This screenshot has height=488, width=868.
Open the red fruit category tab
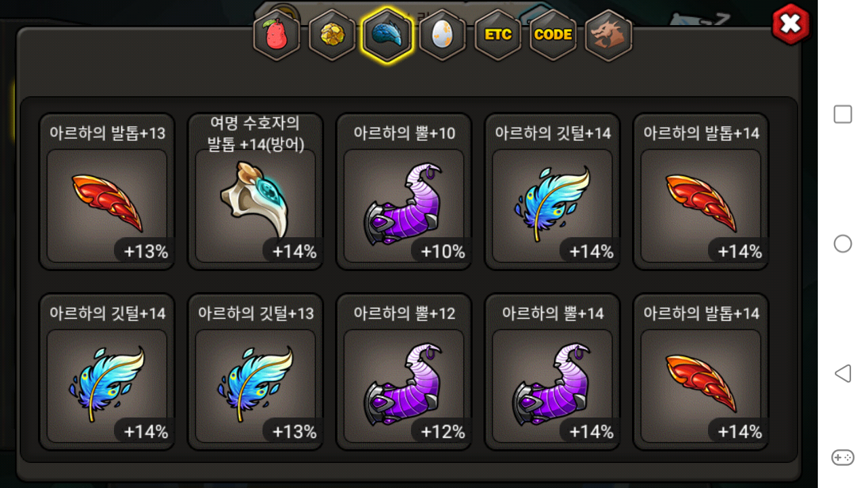(x=276, y=35)
